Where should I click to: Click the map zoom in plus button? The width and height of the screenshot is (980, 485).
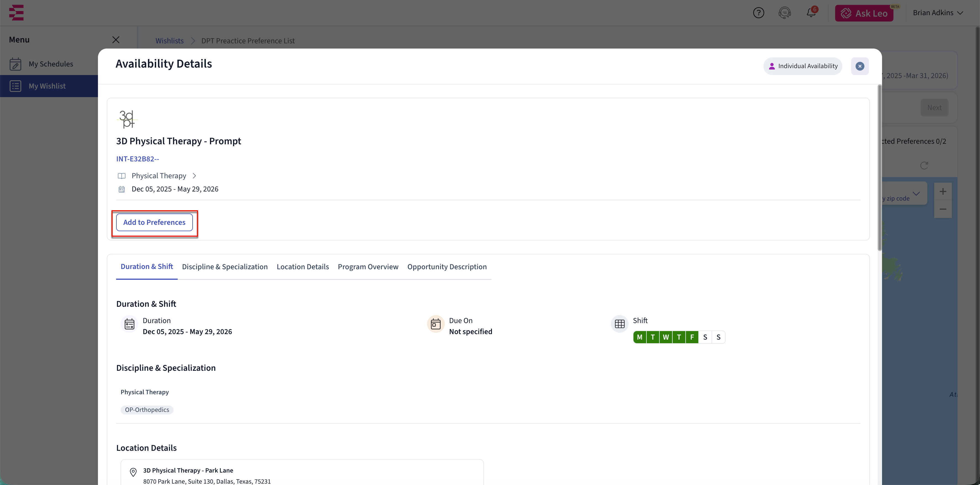pos(942,192)
